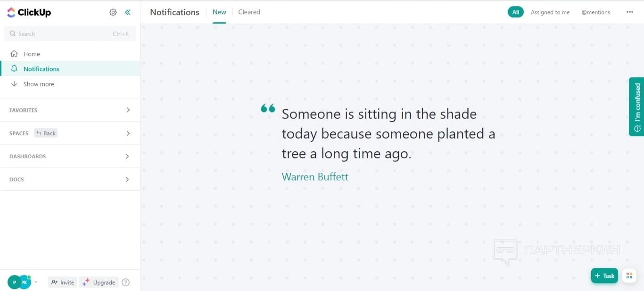
Task: Expand the Docs section
Action: pos(128,179)
